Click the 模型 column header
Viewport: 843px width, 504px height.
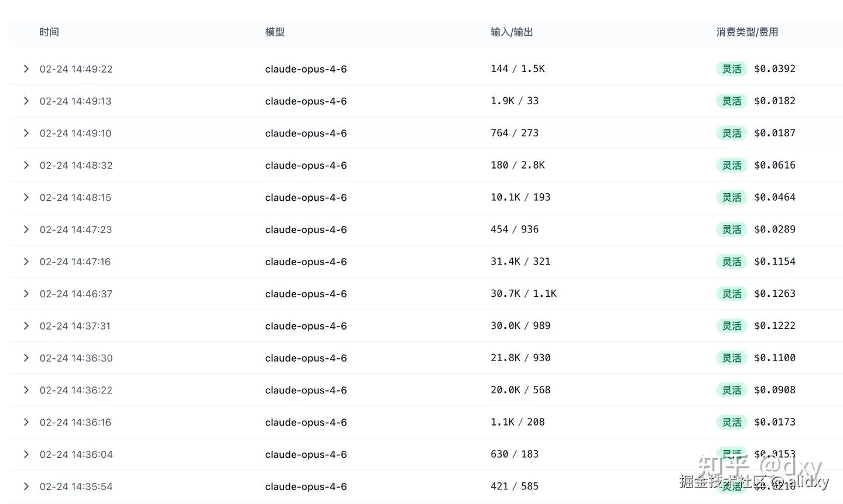pos(275,32)
